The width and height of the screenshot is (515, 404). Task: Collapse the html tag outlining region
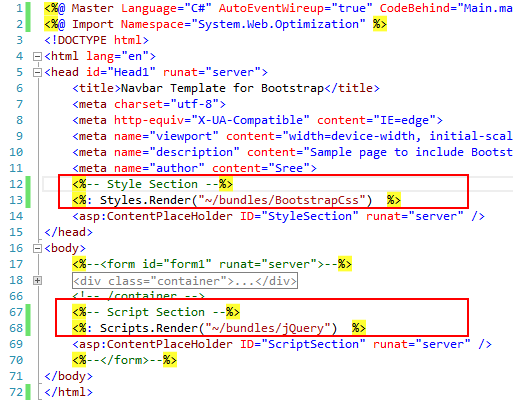tap(37, 56)
